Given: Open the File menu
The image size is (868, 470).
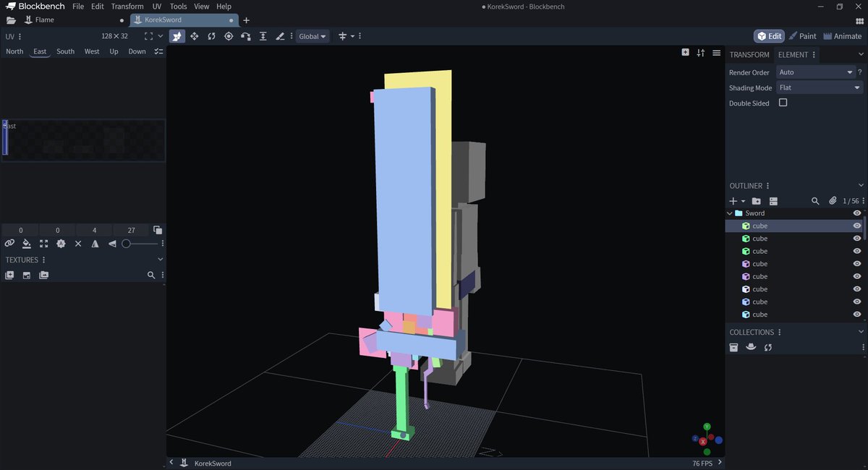Looking at the screenshot, I should click(x=78, y=7).
